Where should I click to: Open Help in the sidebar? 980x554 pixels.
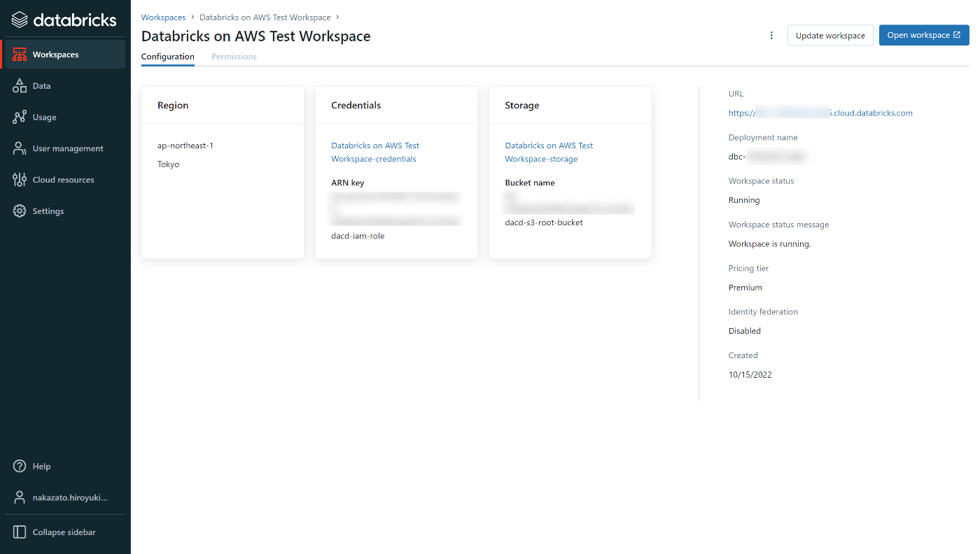(64, 467)
